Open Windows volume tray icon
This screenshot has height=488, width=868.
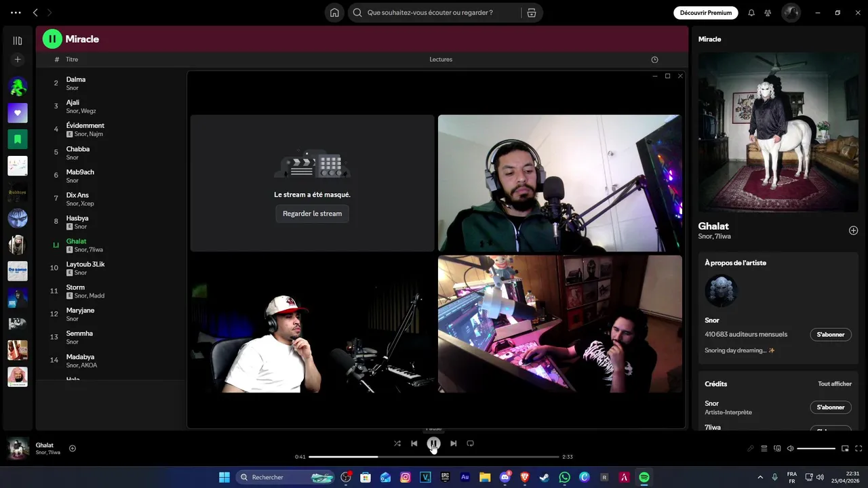tap(820, 477)
